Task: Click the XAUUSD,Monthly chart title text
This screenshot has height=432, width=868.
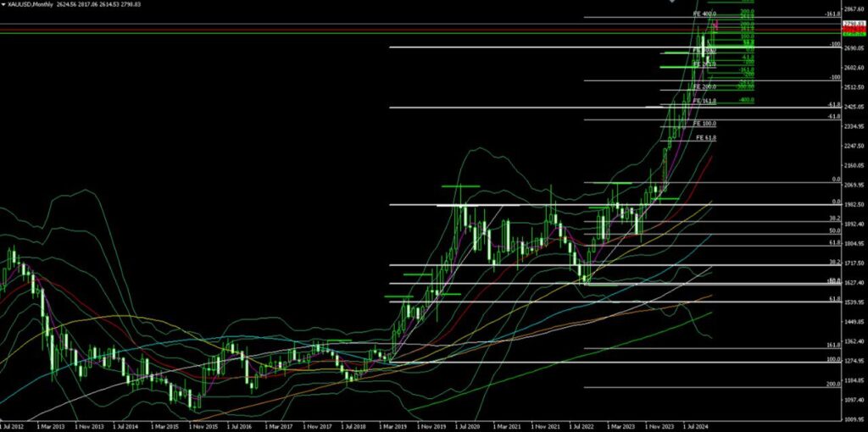Action: tap(30, 3)
